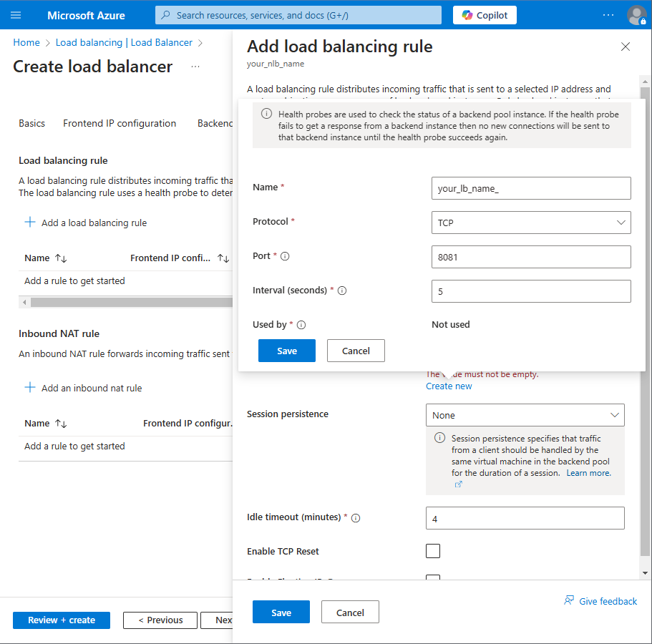Switch to the Basics tab

[x=31, y=124]
